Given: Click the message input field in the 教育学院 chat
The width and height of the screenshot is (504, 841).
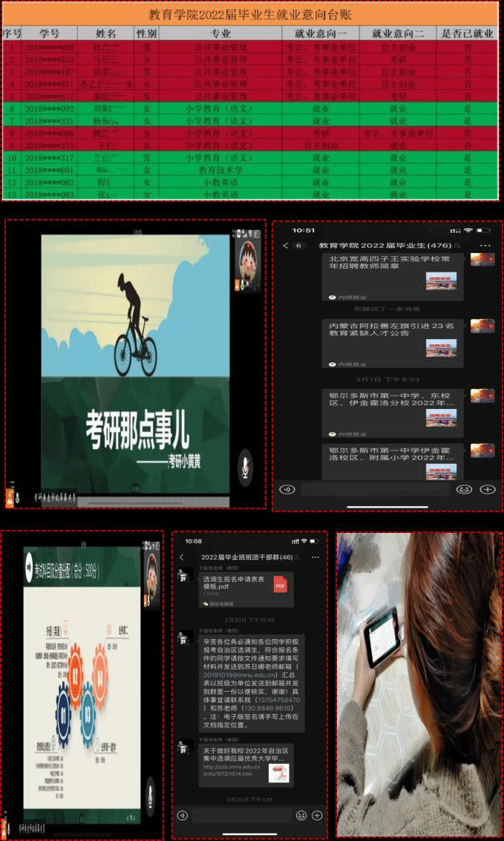Looking at the screenshot, I should [375, 489].
